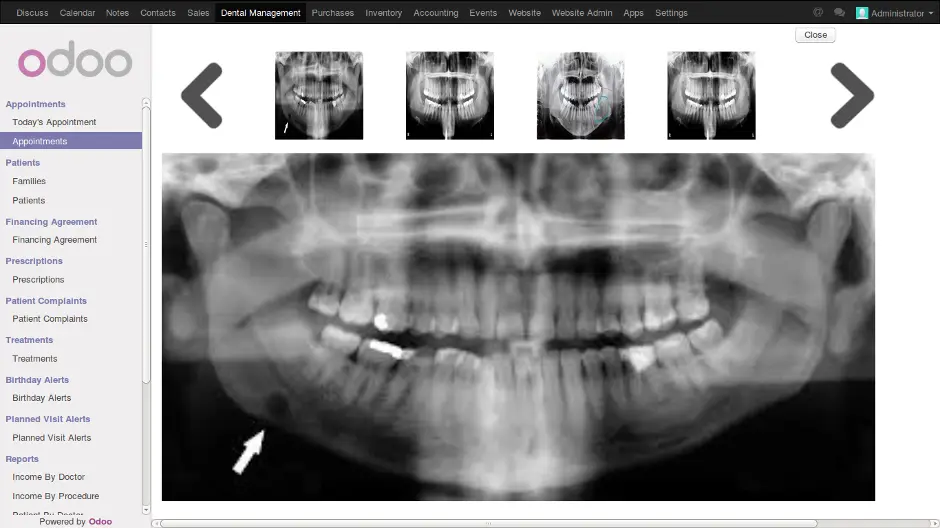Open Families under Patients
The width and height of the screenshot is (940, 528).
(29, 181)
